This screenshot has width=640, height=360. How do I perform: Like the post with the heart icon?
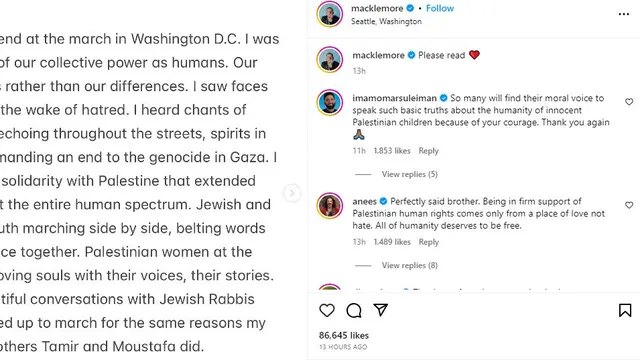pos(327,311)
